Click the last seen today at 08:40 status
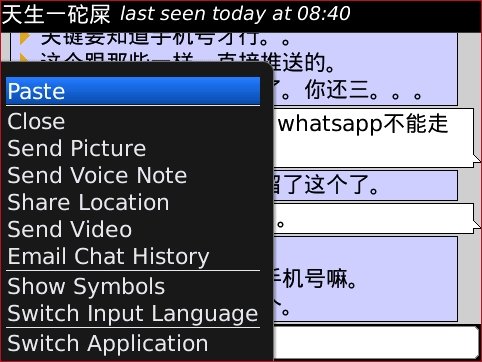Viewport: 482px width, 362px height. (235, 14)
